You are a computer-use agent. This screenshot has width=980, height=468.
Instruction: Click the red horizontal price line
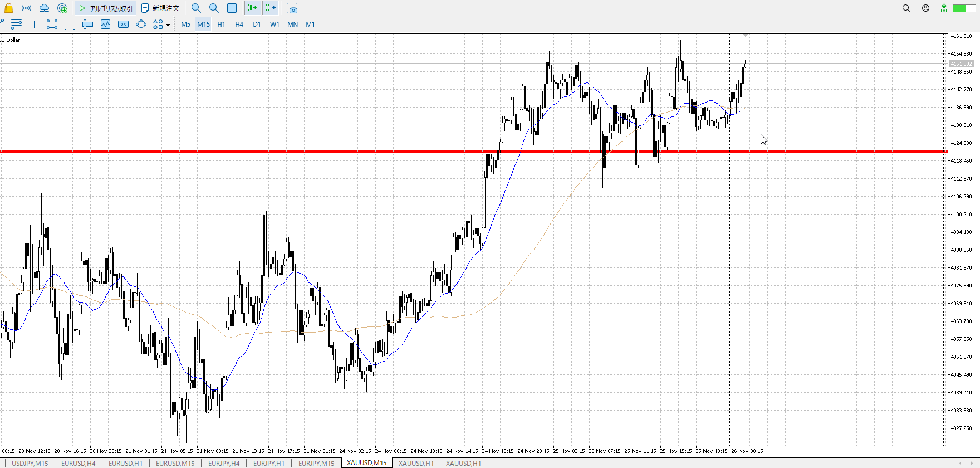click(334, 151)
